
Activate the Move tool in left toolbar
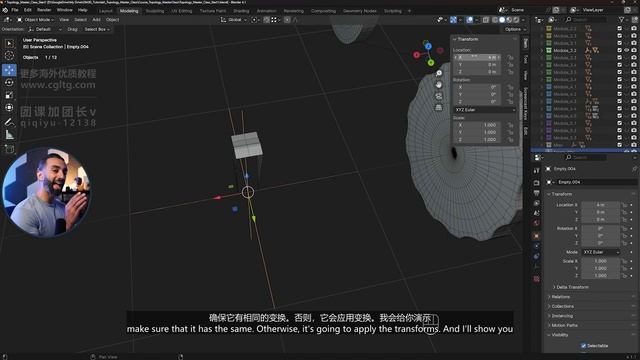(x=9, y=70)
